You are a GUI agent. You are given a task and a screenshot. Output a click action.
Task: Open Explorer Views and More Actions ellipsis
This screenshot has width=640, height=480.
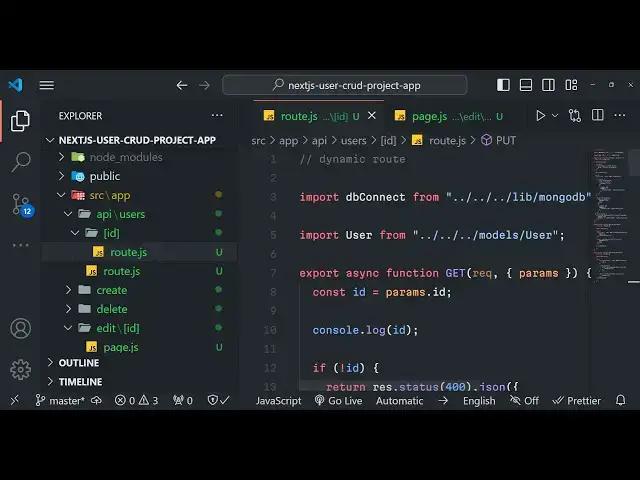(217, 116)
